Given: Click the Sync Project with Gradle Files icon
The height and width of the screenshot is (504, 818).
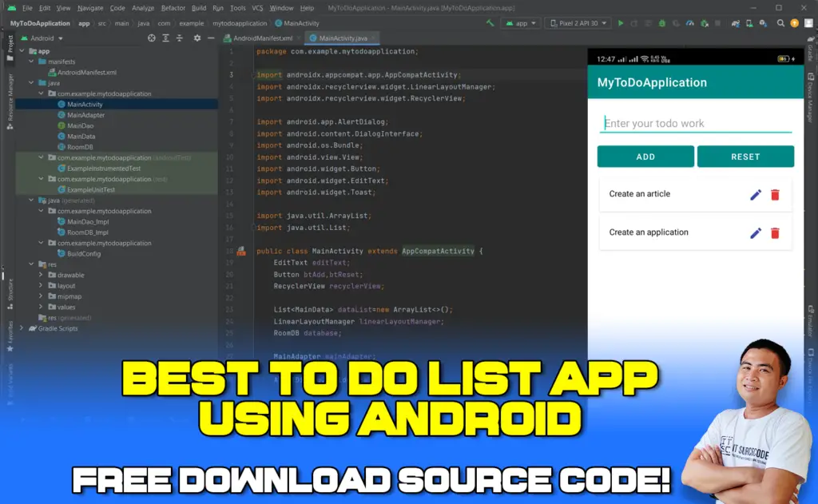Looking at the screenshot, I should [x=735, y=23].
